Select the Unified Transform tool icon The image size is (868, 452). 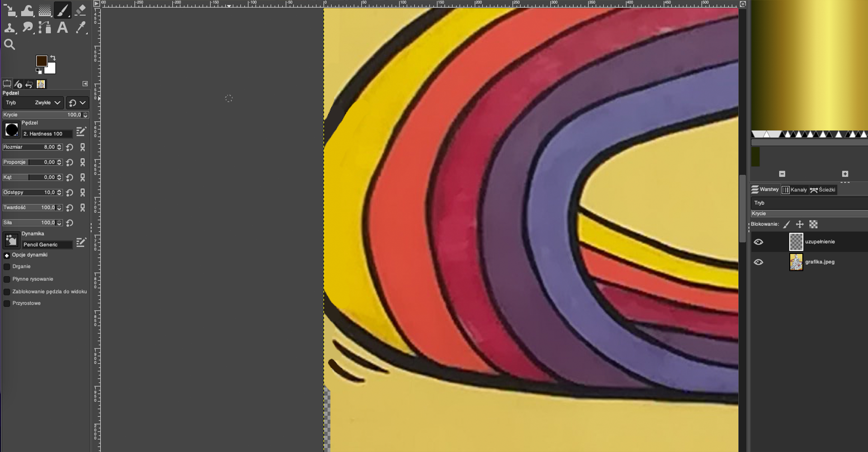coord(9,10)
